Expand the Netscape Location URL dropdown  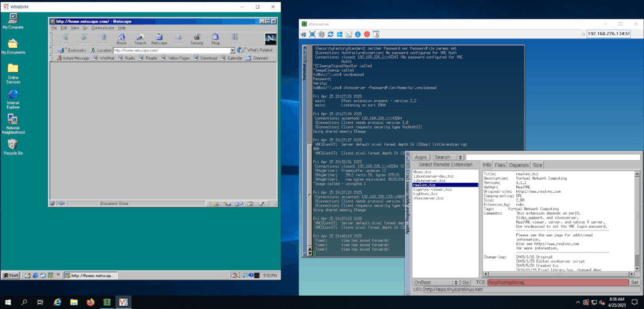point(232,50)
